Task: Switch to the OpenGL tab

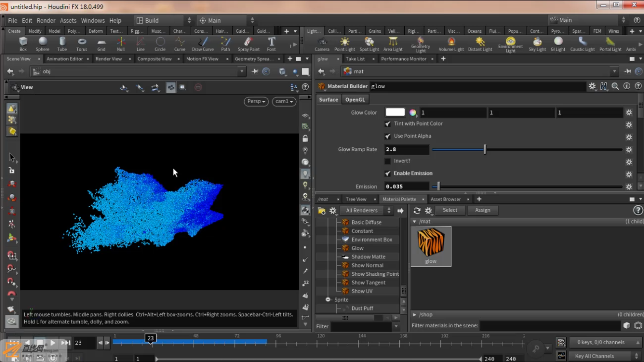Action: [x=355, y=100]
